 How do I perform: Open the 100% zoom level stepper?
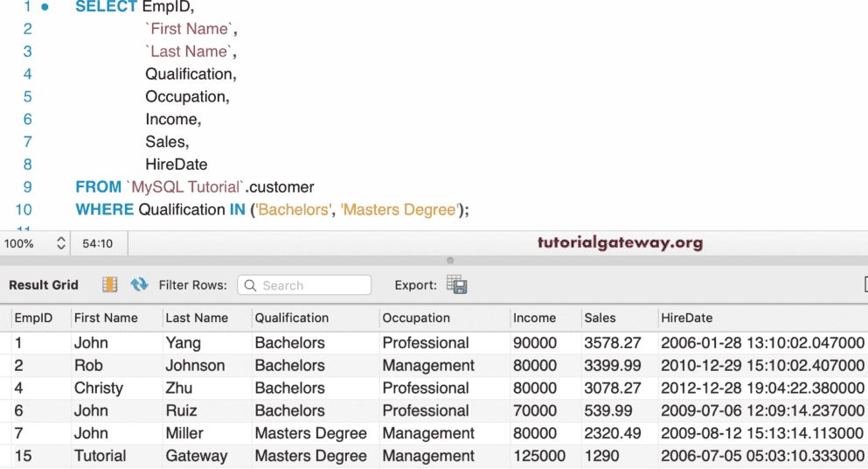click(60, 243)
